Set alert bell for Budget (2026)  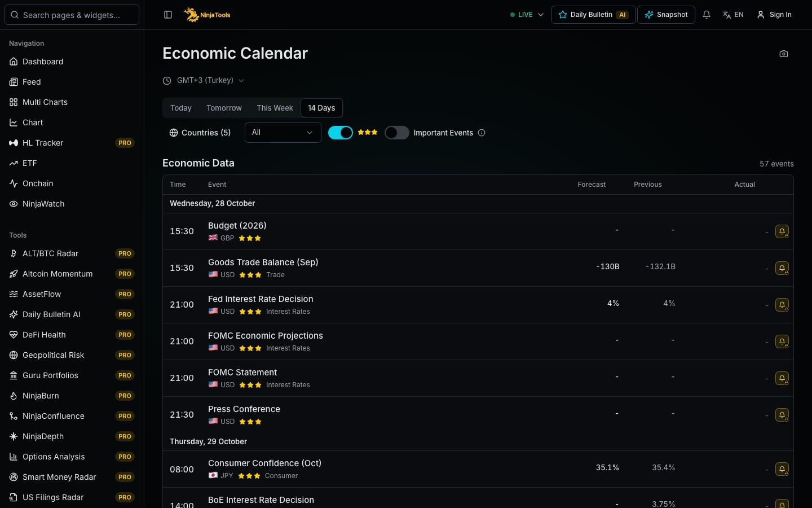782,231
